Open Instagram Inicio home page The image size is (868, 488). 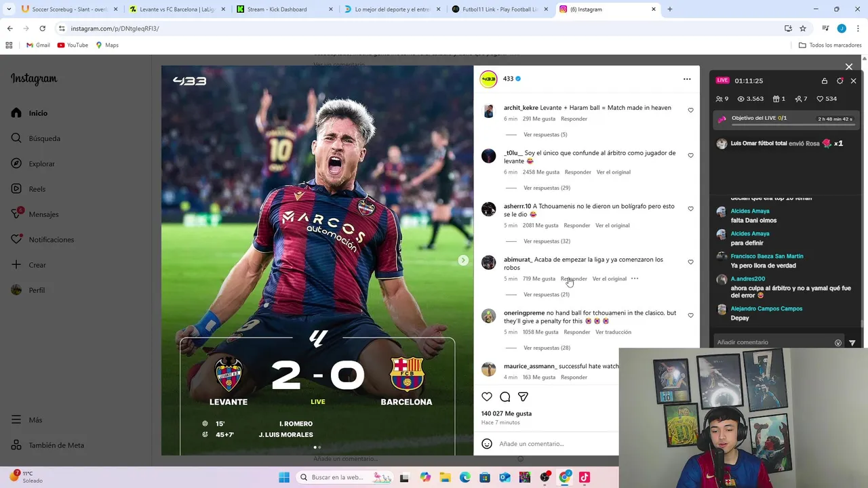tap(29, 113)
